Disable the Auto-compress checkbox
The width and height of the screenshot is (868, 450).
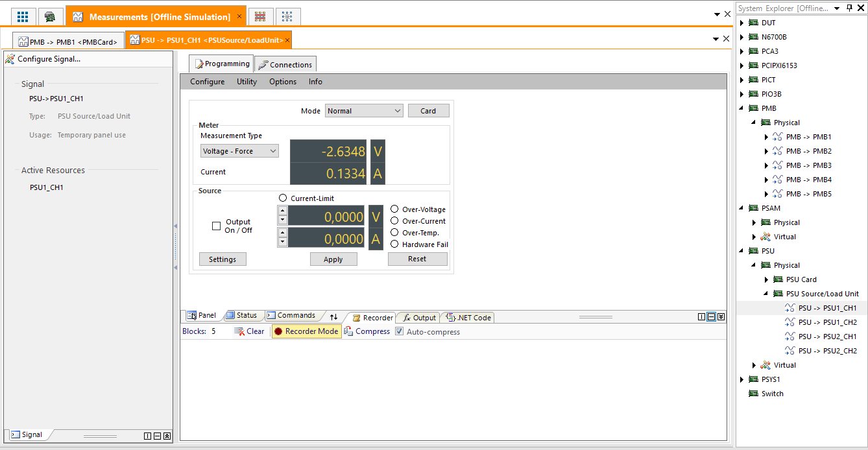click(400, 332)
